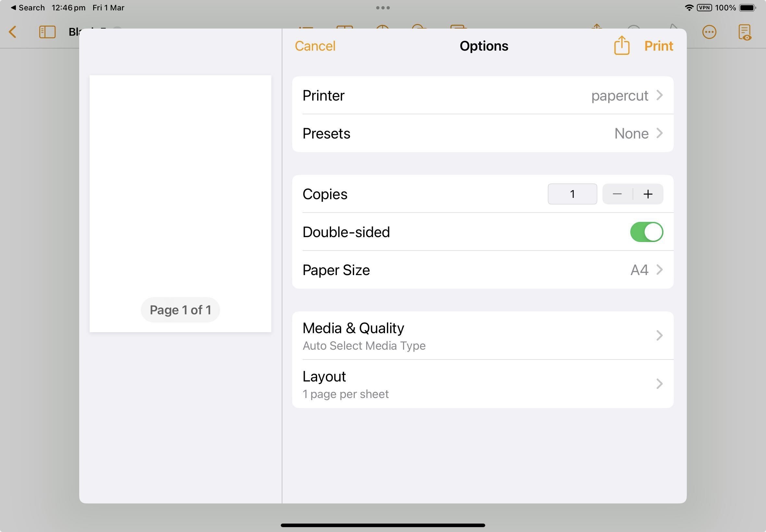Tap Print to send document to papercut
Image resolution: width=766 pixels, height=532 pixels.
coord(658,46)
